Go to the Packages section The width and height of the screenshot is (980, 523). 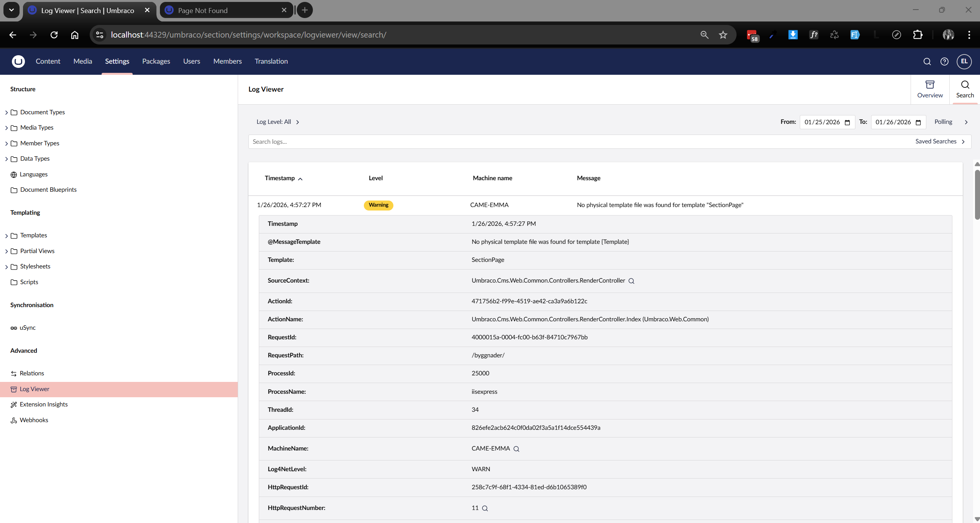pyautogui.click(x=156, y=61)
